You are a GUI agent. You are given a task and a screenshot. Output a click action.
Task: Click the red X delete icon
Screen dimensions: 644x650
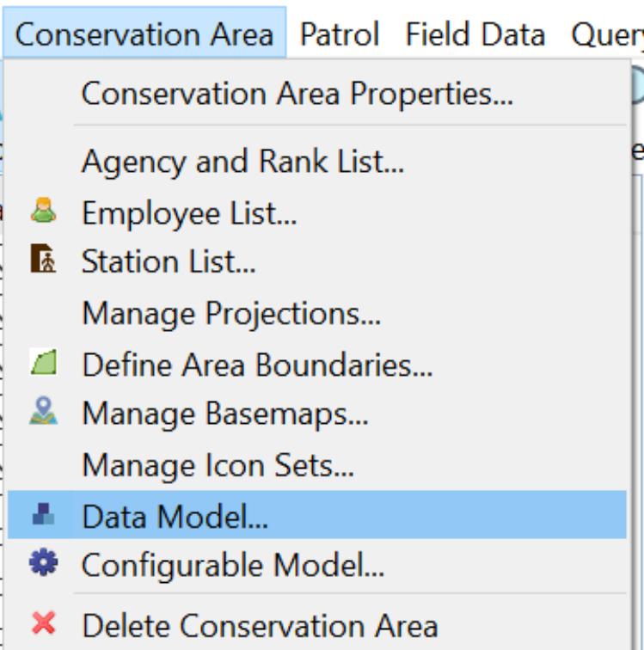coord(42,623)
